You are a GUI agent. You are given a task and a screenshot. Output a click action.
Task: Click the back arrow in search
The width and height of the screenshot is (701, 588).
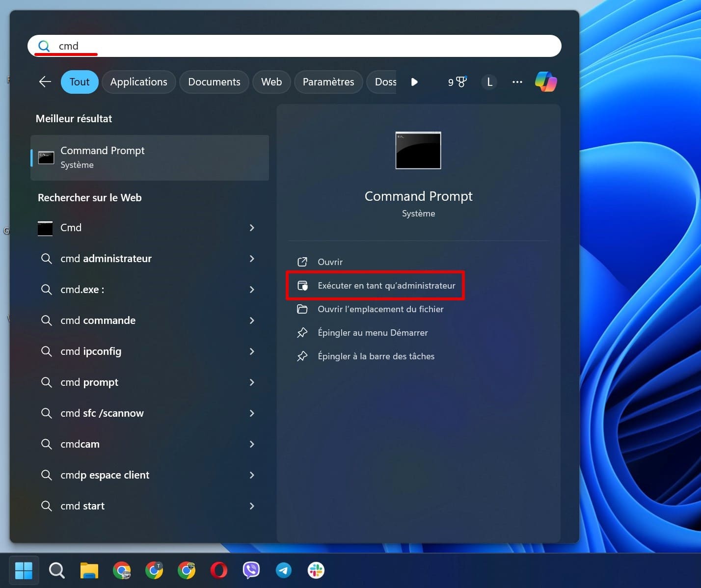(45, 81)
